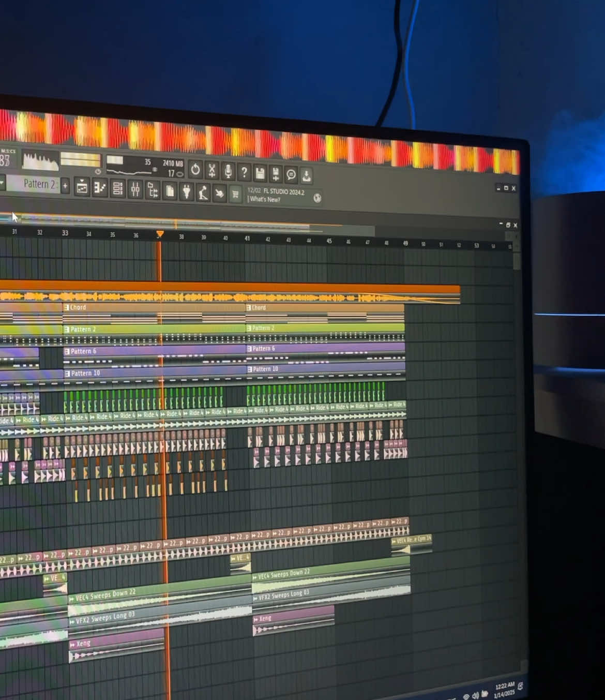This screenshot has height=700, width=605.
Task: Click the 2410 MB memory usage readout
Action: point(173,163)
